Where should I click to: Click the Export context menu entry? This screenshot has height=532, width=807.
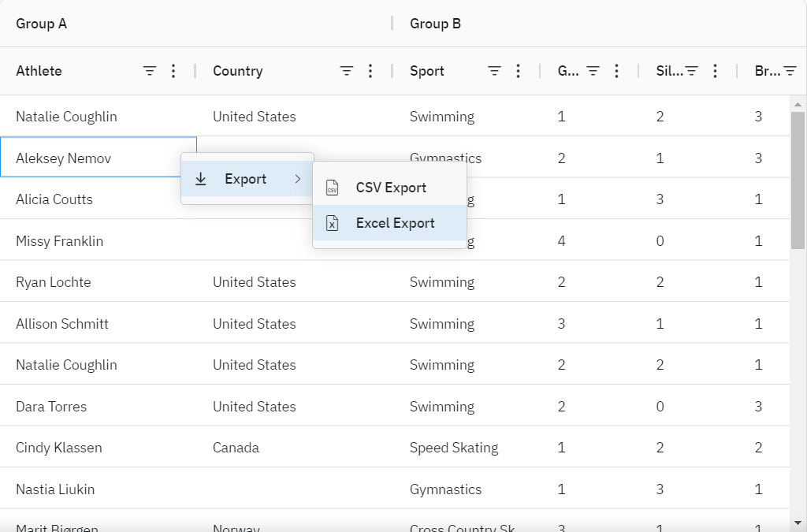[x=245, y=179]
